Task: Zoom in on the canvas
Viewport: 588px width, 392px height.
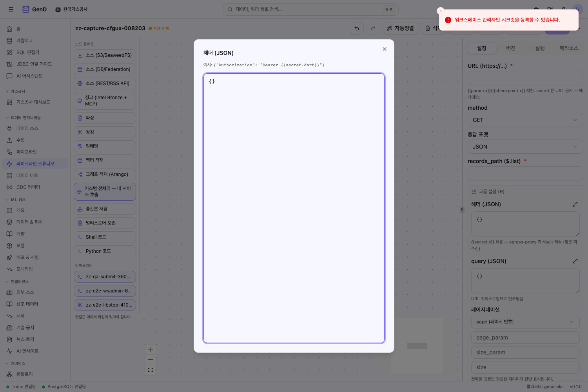Action: (x=151, y=350)
